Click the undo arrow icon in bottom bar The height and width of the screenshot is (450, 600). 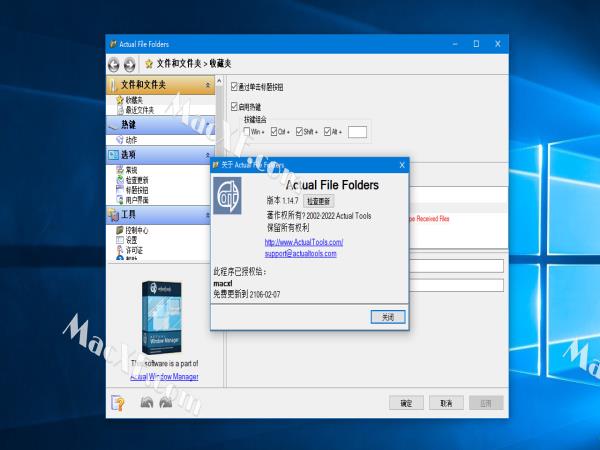(147, 402)
